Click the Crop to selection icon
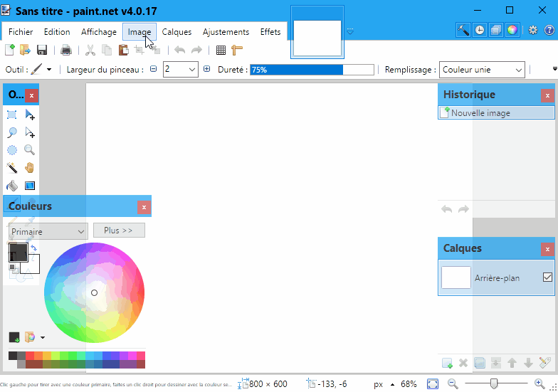The image size is (558, 392). [139, 50]
